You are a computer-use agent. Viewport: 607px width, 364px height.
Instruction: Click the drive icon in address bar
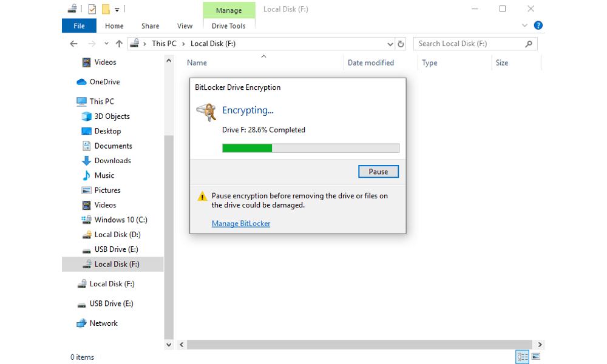click(x=134, y=43)
